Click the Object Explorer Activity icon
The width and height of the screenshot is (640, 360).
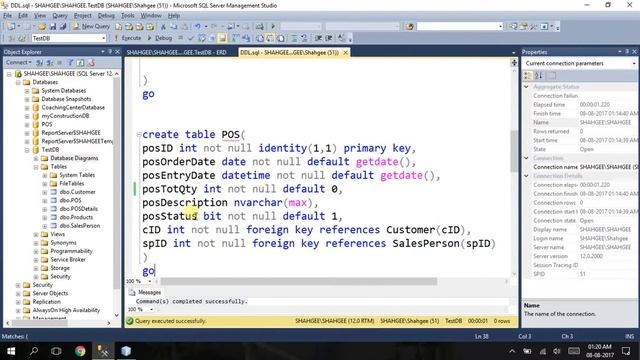(91, 62)
